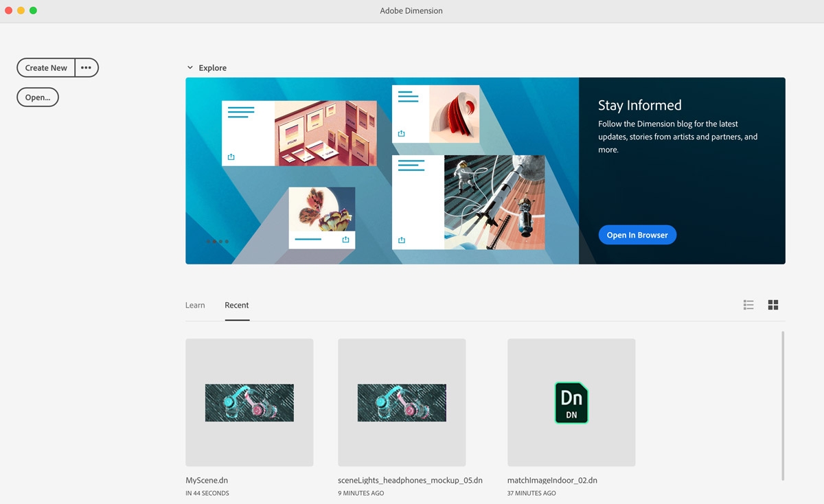Select the Recent tab
The width and height of the screenshot is (824, 504).
coord(237,305)
